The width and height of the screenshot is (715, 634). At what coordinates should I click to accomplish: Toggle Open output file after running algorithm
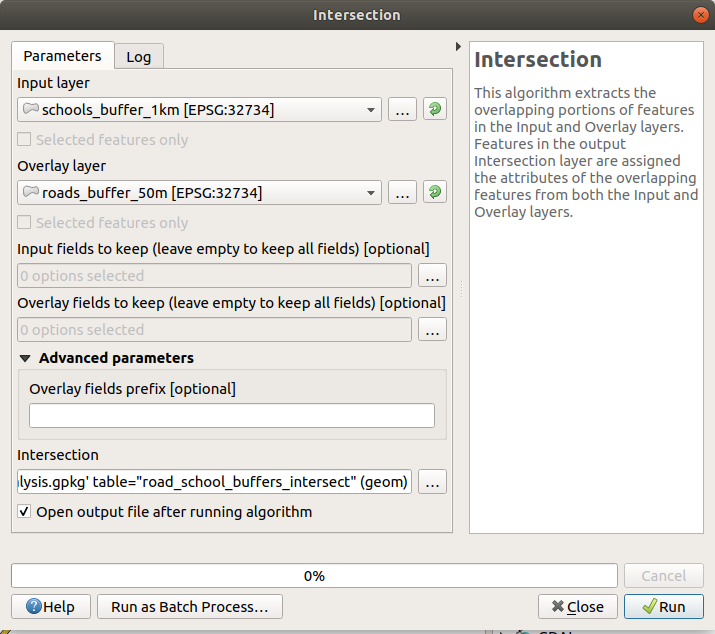(25, 512)
